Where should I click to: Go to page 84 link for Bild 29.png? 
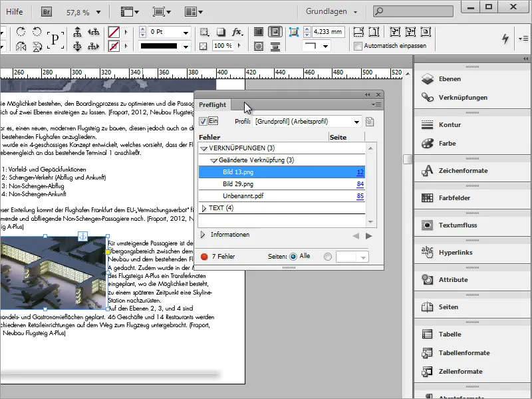click(360, 184)
